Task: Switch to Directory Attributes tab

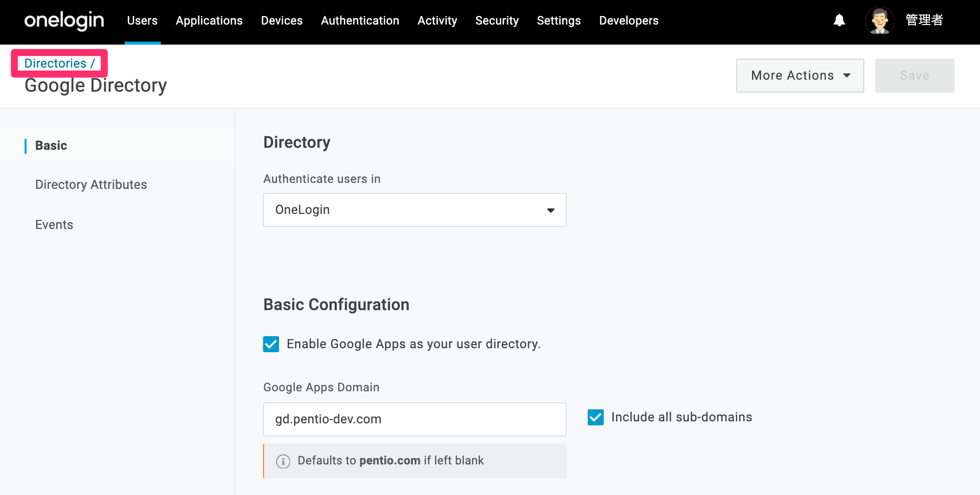Action: click(91, 185)
